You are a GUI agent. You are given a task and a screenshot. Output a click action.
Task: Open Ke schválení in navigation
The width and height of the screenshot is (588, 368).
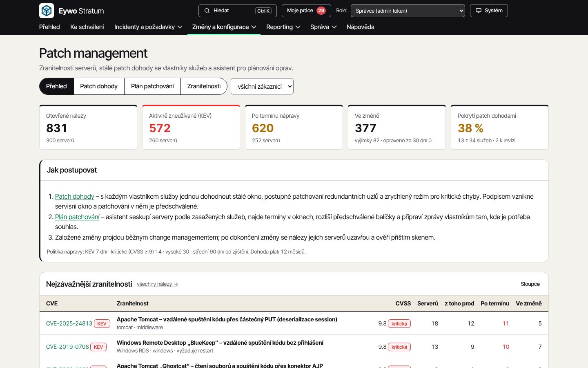click(x=87, y=27)
